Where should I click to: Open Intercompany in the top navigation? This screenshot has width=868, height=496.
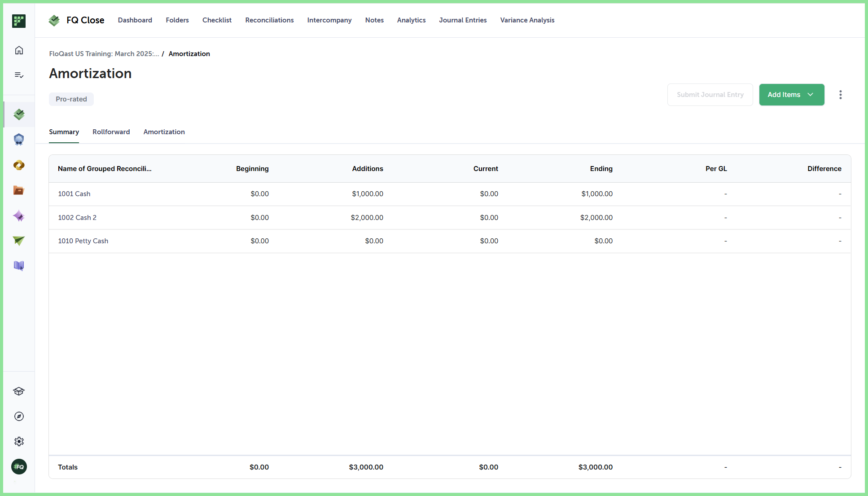click(x=329, y=20)
